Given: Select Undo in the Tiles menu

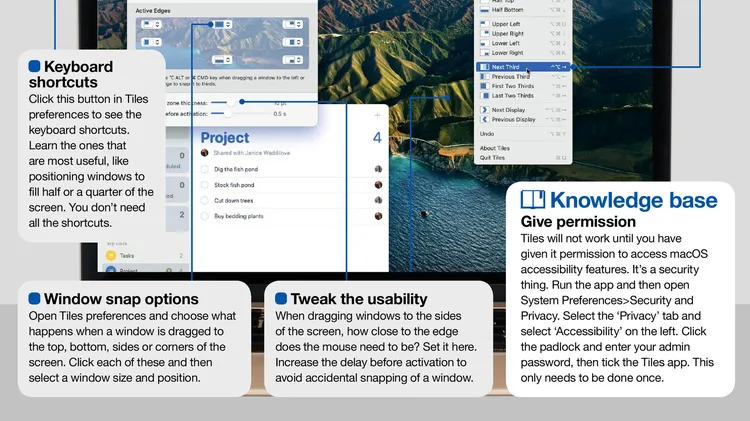Looking at the screenshot, I should tap(523, 134).
